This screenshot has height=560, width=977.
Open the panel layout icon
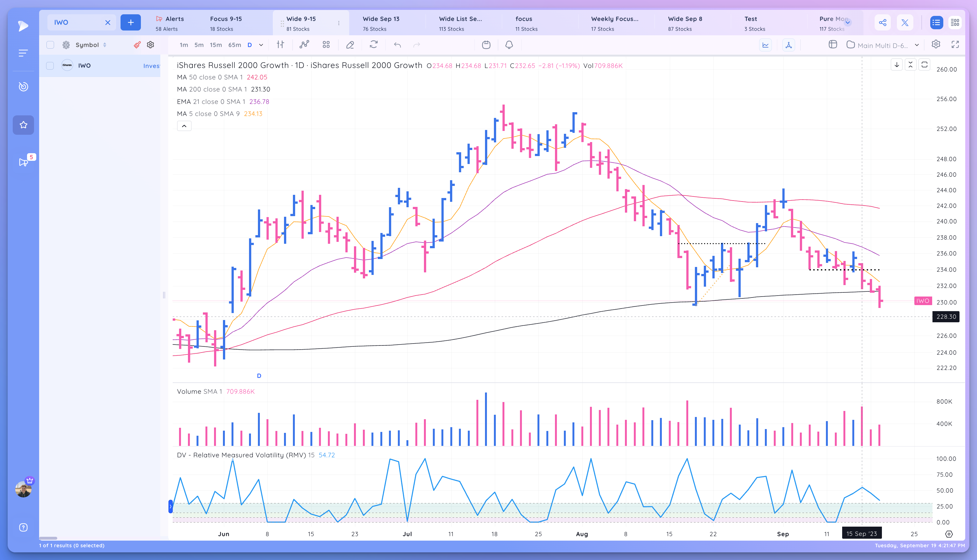[x=833, y=44]
